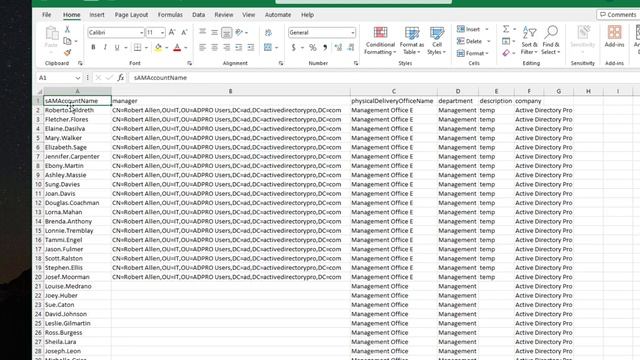Click the Format cells button
The image size is (640, 360).
pyautogui.click(x=473, y=53)
